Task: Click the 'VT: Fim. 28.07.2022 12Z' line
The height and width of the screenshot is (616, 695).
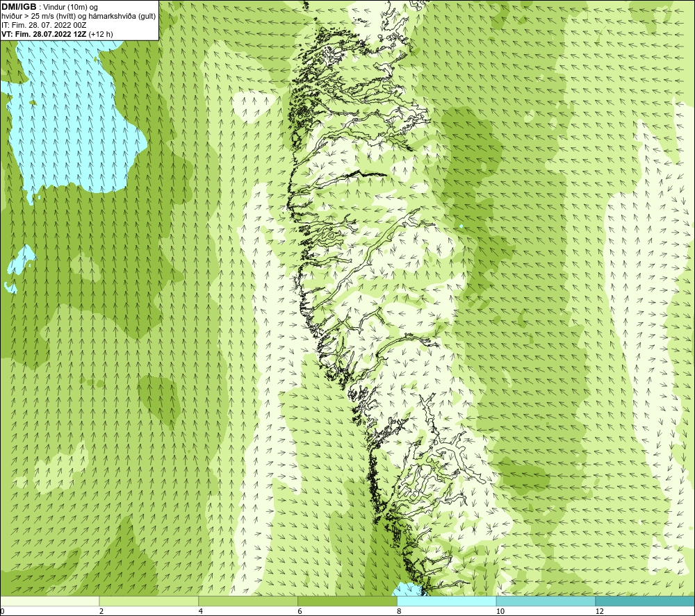Action: tap(44, 34)
